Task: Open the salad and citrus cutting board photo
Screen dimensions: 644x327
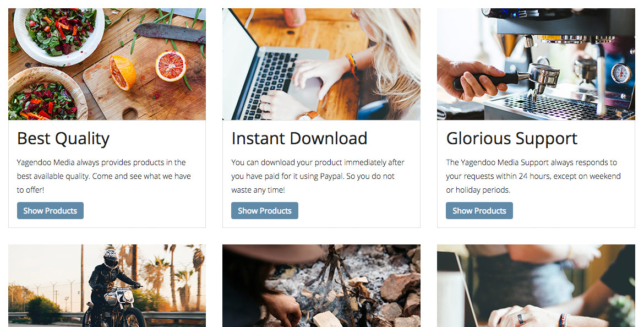Action: pos(107,64)
